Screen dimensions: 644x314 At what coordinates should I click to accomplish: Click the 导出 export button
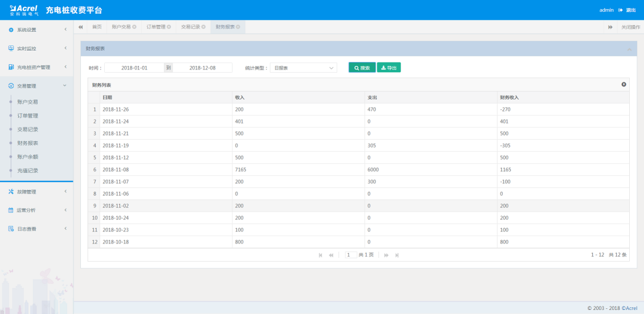coord(389,68)
